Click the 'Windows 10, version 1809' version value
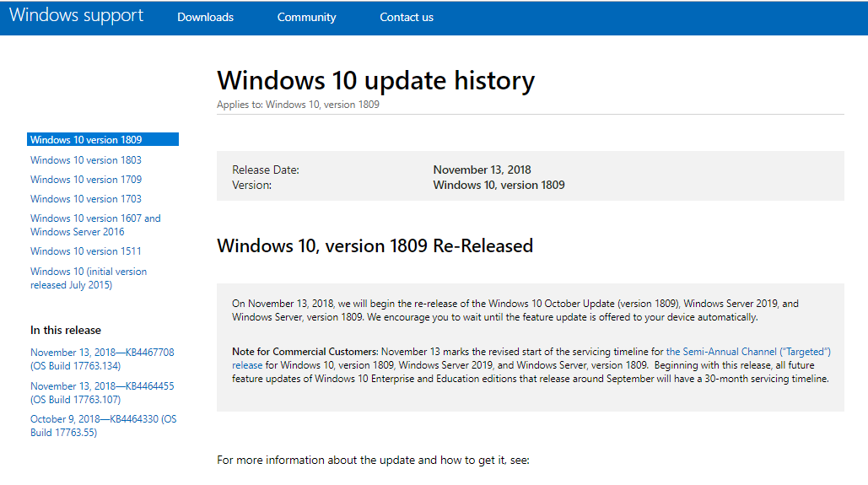This screenshot has width=868, height=485. point(499,185)
